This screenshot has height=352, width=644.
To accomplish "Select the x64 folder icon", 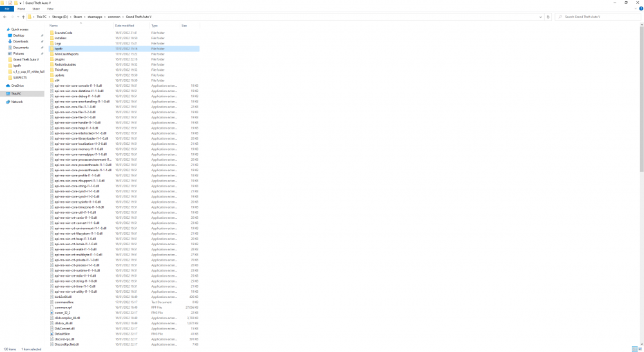I will tap(52, 80).
